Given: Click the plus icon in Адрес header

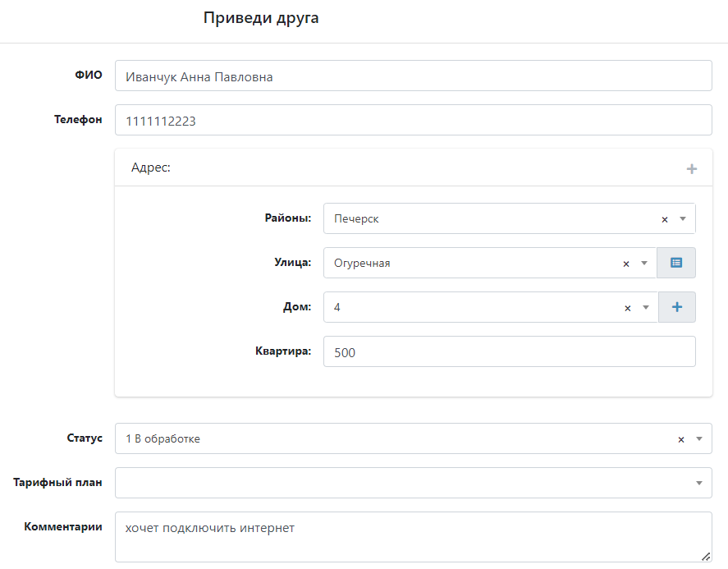Looking at the screenshot, I should (x=692, y=169).
